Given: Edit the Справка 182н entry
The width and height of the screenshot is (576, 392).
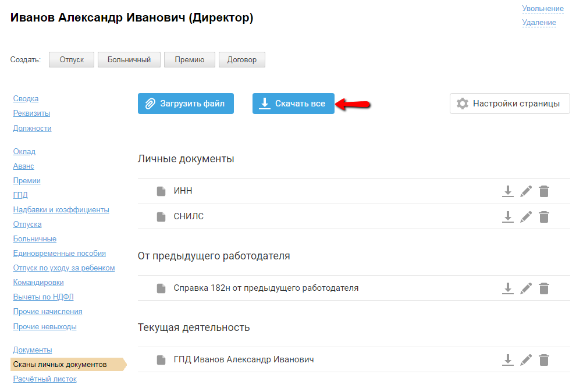Looking at the screenshot, I should point(526,288).
